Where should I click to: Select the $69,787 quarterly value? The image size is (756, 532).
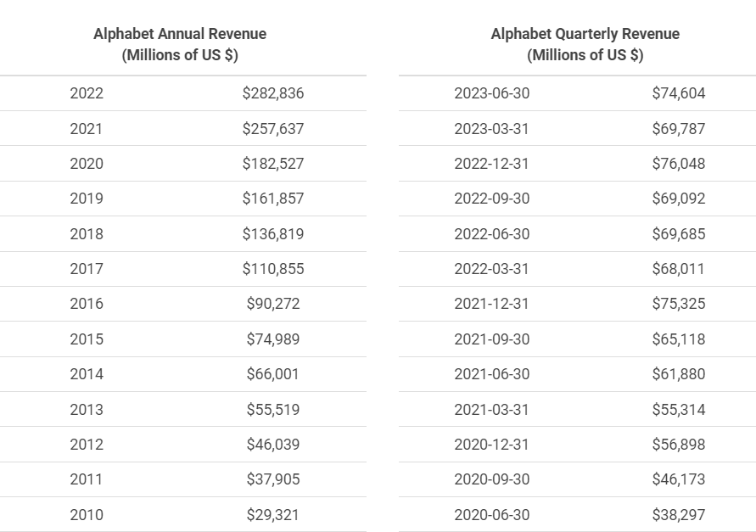click(x=678, y=129)
